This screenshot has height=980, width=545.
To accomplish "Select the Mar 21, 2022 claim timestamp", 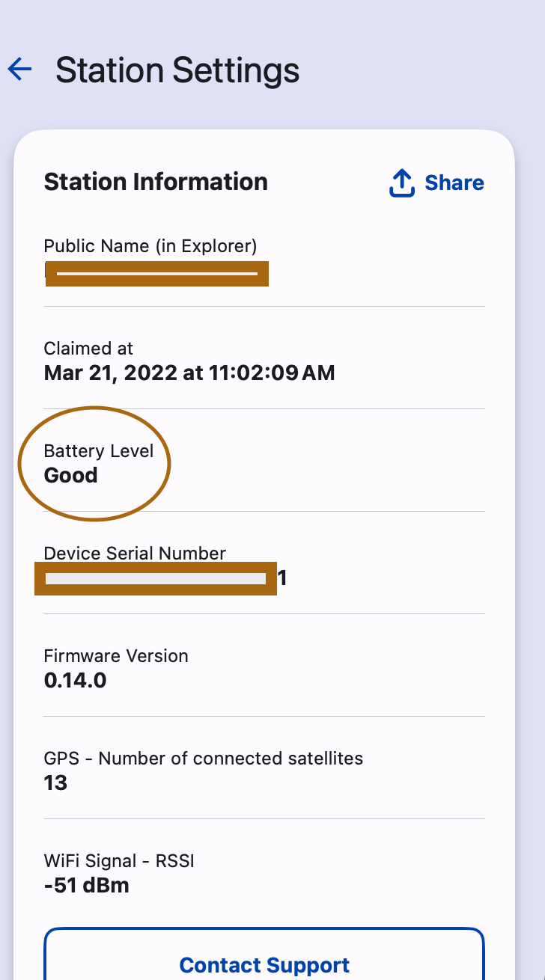I will [189, 373].
